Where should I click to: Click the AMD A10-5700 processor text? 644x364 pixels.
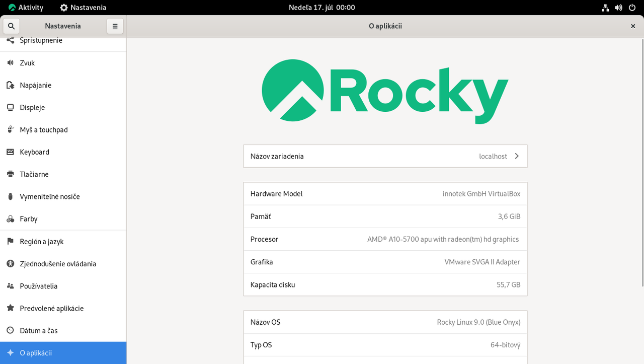tap(443, 239)
